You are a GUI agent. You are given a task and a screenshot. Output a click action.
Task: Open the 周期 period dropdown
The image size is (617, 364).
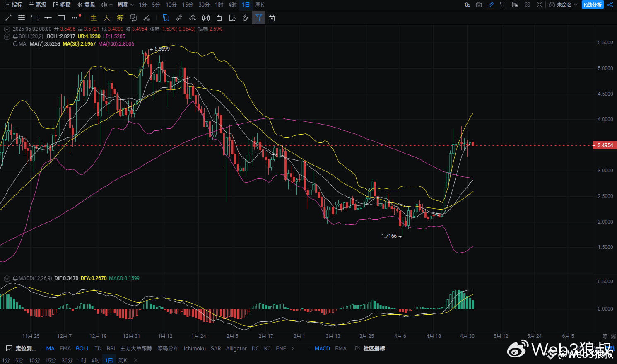[x=125, y=5]
